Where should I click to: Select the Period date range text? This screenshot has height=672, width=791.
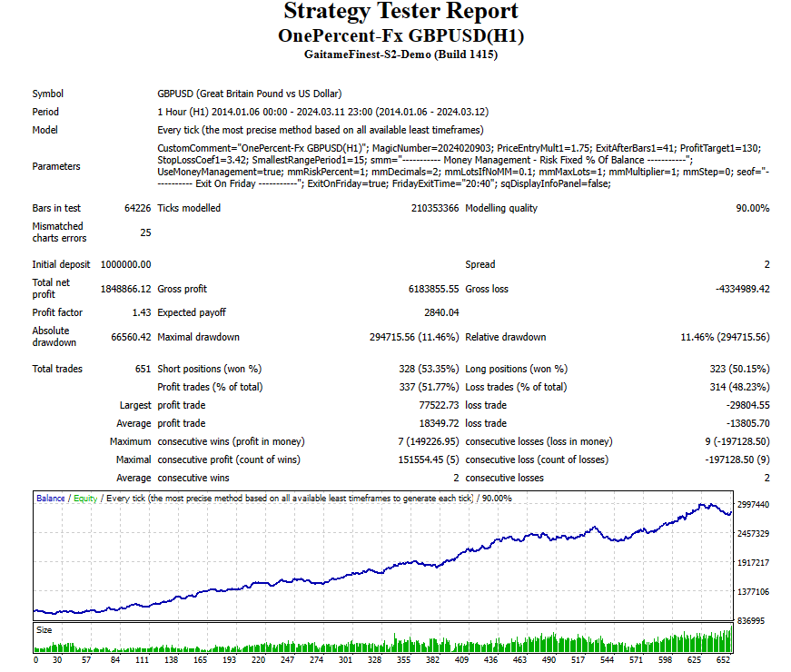[322, 112]
